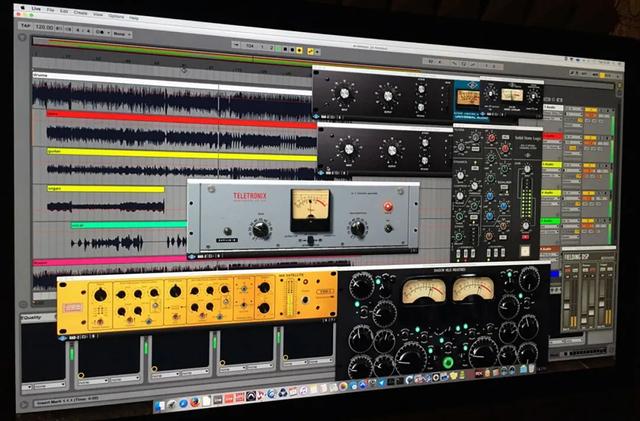
Task: Turn the red SSL EQ knob at top
Action: tap(491, 138)
